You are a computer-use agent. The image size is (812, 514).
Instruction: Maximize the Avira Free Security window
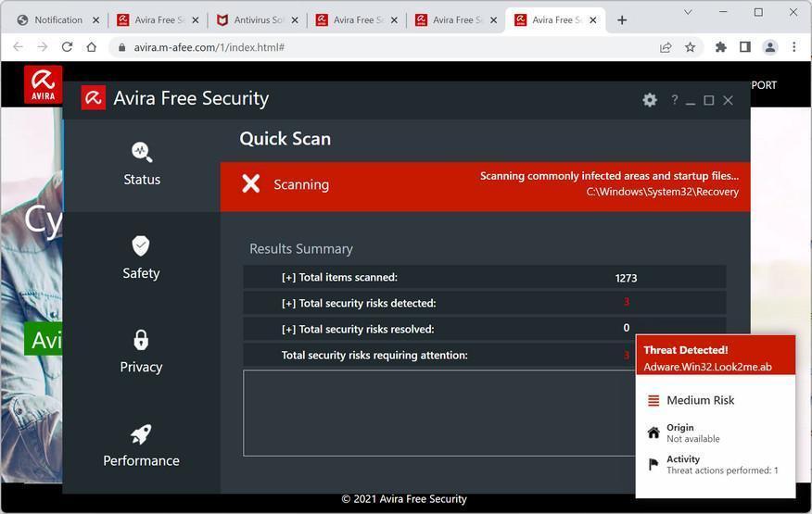point(709,100)
